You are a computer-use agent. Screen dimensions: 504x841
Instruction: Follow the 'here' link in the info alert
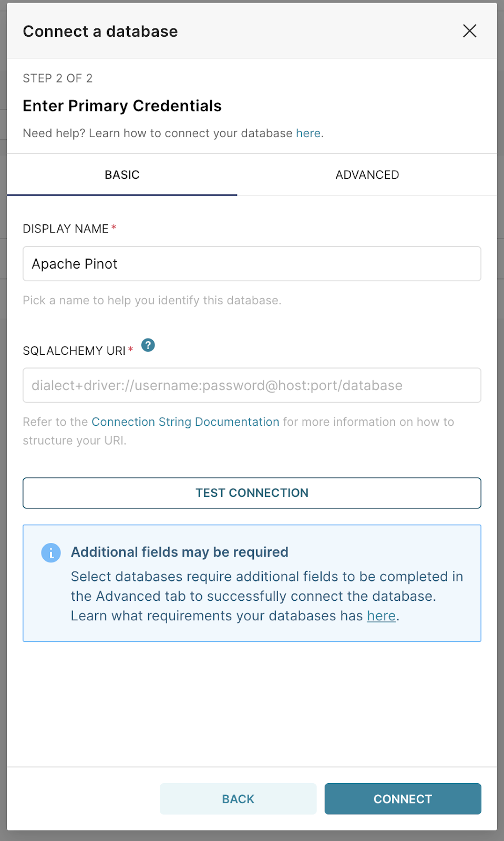[381, 616]
